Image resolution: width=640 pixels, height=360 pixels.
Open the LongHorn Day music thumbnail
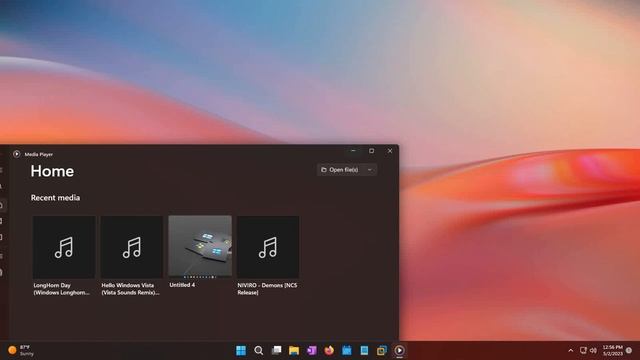64,247
